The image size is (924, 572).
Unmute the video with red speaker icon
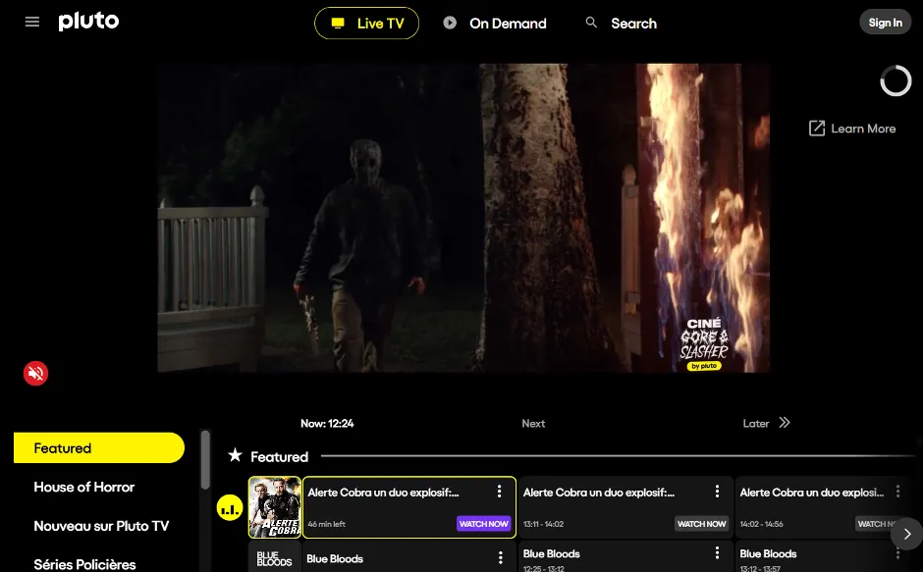35,373
